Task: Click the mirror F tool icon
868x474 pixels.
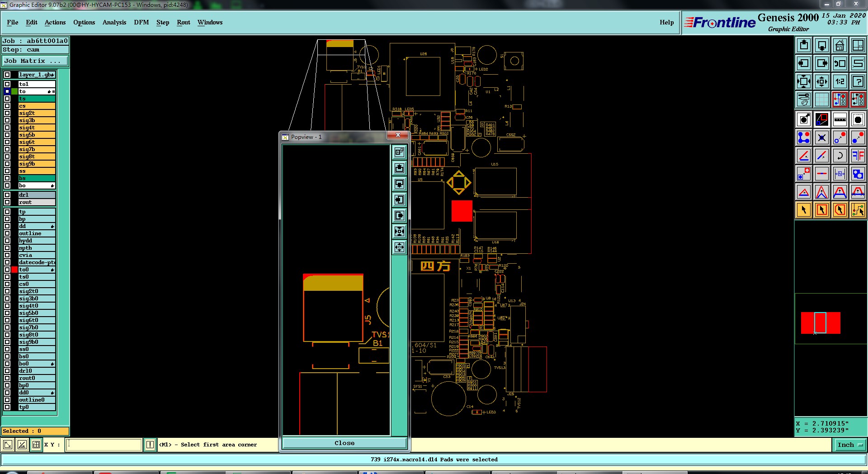Action: (858, 156)
